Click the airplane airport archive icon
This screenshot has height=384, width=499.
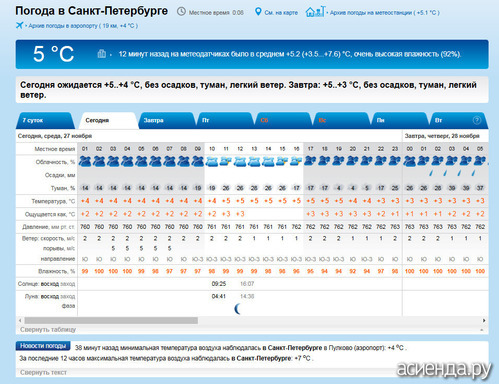[19, 25]
